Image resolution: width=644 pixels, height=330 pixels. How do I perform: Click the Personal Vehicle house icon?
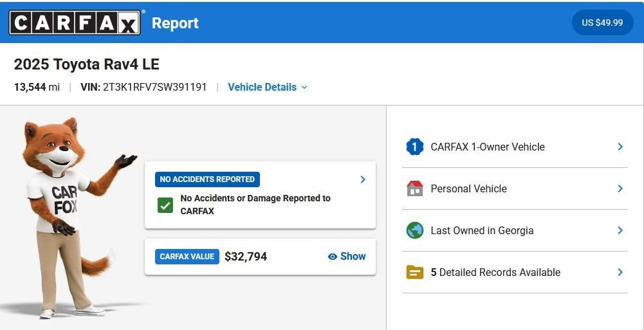[415, 188]
